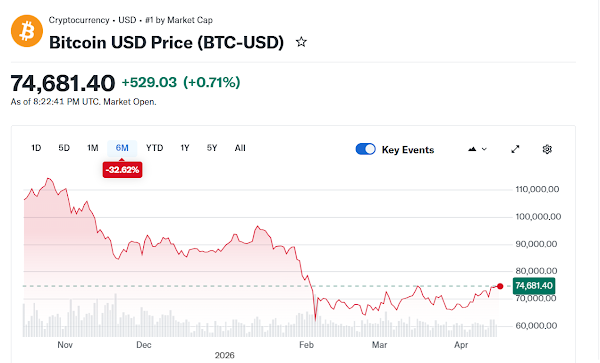Show All-time price history
Image resolution: width=600 pixels, height=363 pixels.
[x=240, y=148]
